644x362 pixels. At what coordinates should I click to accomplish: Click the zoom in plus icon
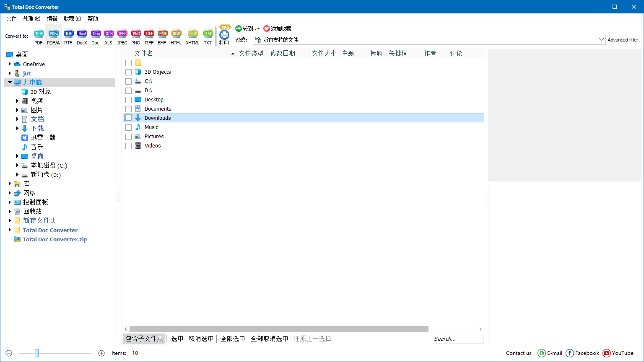(x=101, y=353)
